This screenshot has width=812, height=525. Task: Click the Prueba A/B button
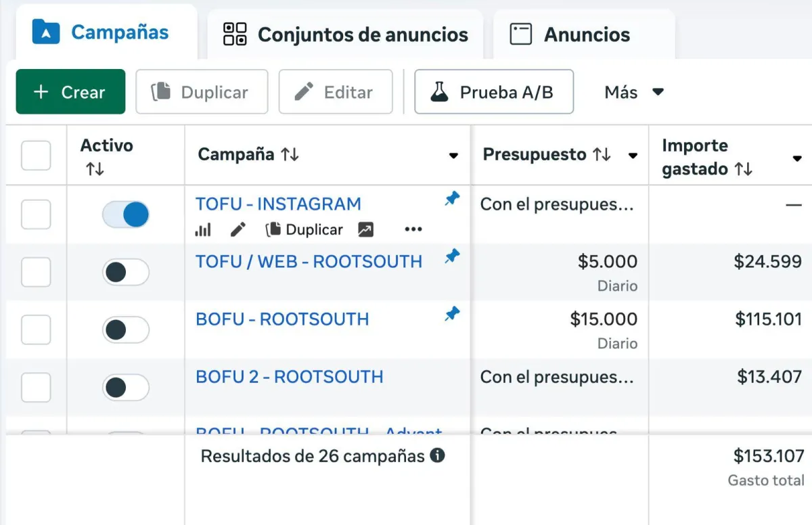click(494, 91)
